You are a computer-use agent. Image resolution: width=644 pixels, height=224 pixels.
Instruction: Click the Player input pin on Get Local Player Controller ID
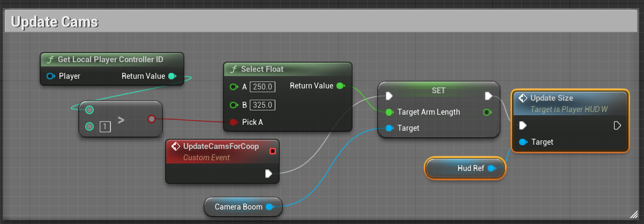(x=51, y=76)
